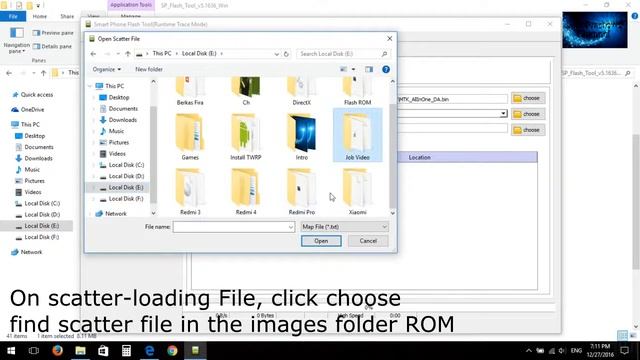Click This PC in dialog address bar
This screenshot has height=360, width=640.
162,53
